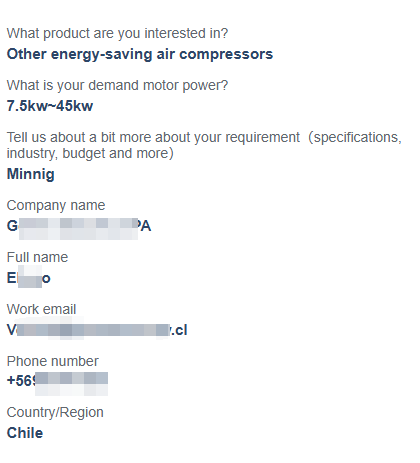Click the word 'compressors' in product answer
Viewport: 420px width, 463px height.
tap(226, 55)
